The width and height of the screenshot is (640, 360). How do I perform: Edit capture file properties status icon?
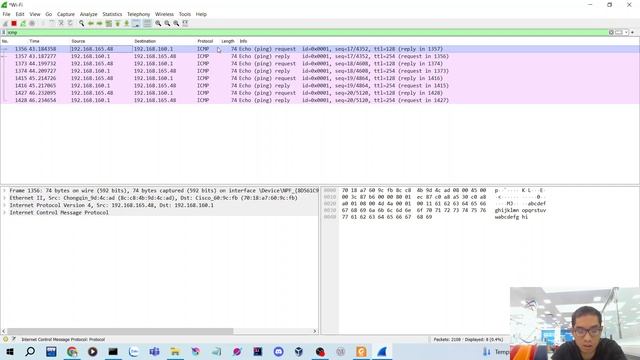click(x=14, y=339)
